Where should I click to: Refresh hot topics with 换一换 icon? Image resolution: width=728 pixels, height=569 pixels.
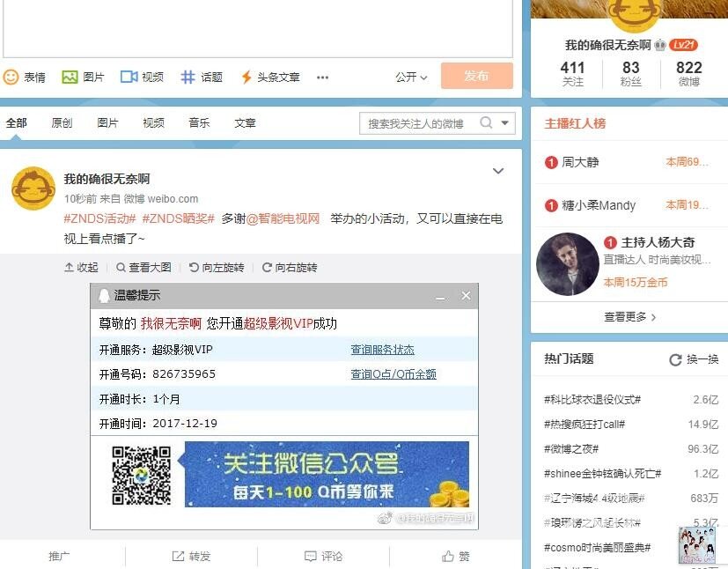675,359
